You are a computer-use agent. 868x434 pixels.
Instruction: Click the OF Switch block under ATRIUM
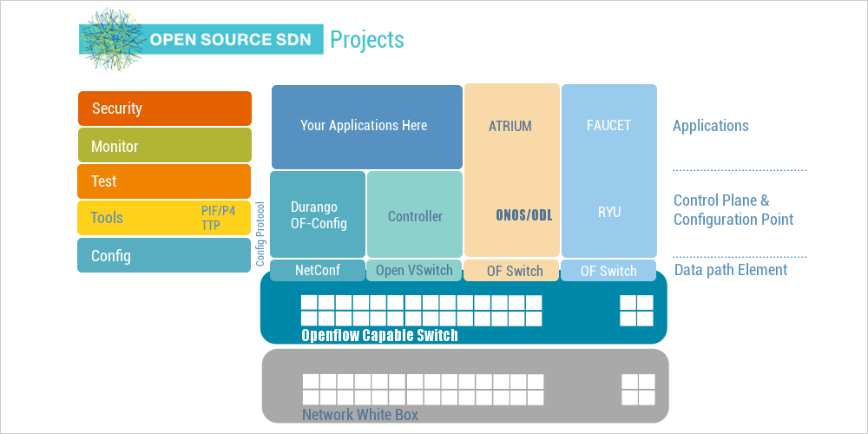[x=511, y=271]
